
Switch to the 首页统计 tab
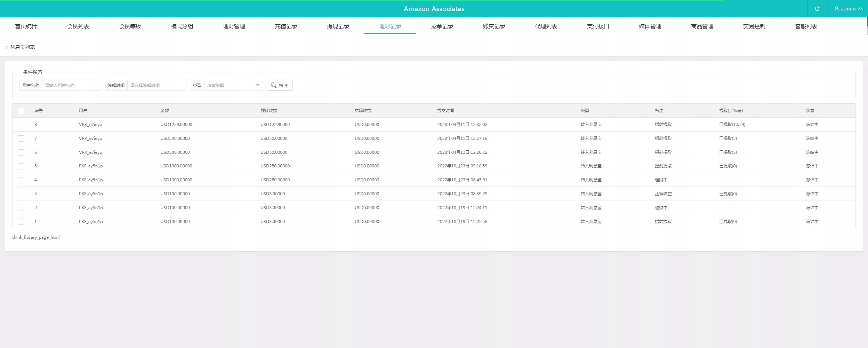coord(26,26)
